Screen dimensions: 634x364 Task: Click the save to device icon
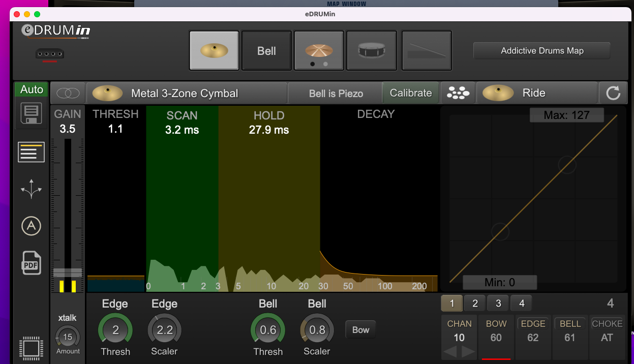point(31,113)
